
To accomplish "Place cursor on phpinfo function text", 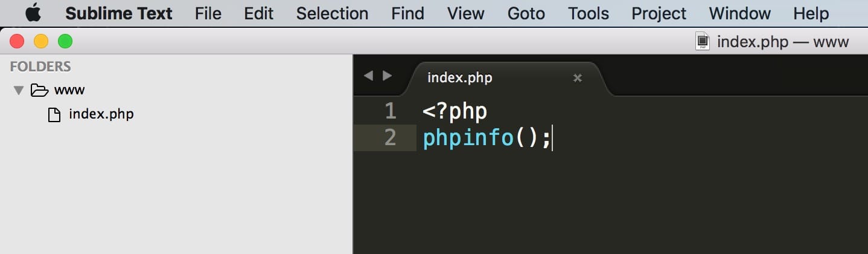I will click(x=468, y=138).
